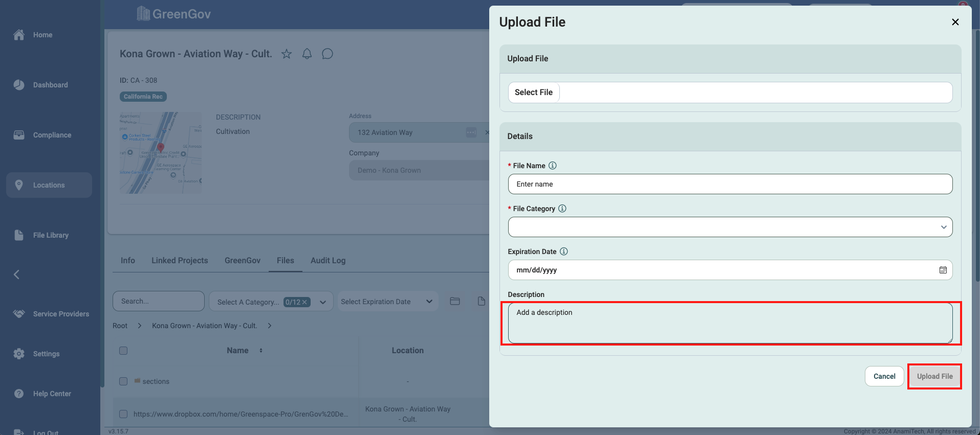Viewport: 980px width, 435px height.
Task: Click the files Search box
Action: [x=159, y=301]
